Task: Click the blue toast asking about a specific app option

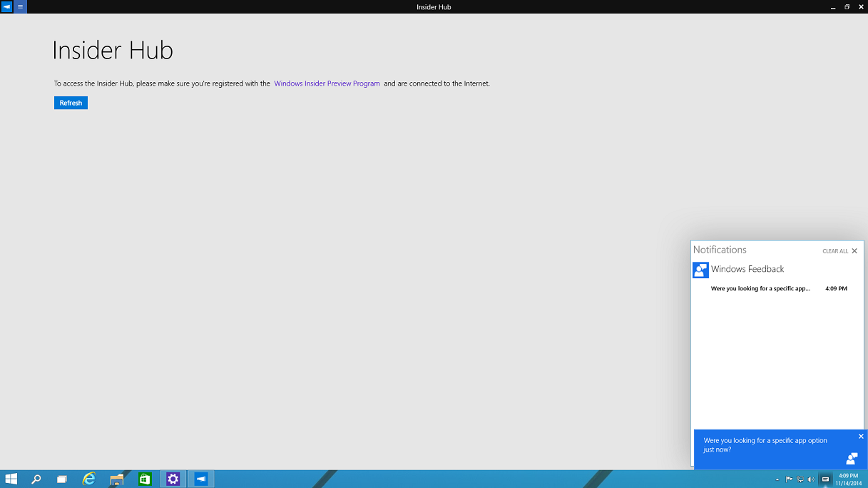Action: (767, 446)
